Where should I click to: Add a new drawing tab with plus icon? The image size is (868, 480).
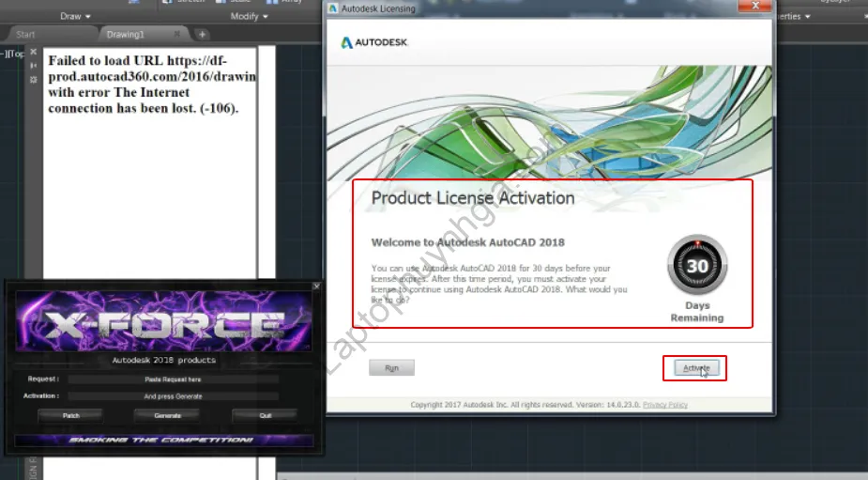pos(202,35)
